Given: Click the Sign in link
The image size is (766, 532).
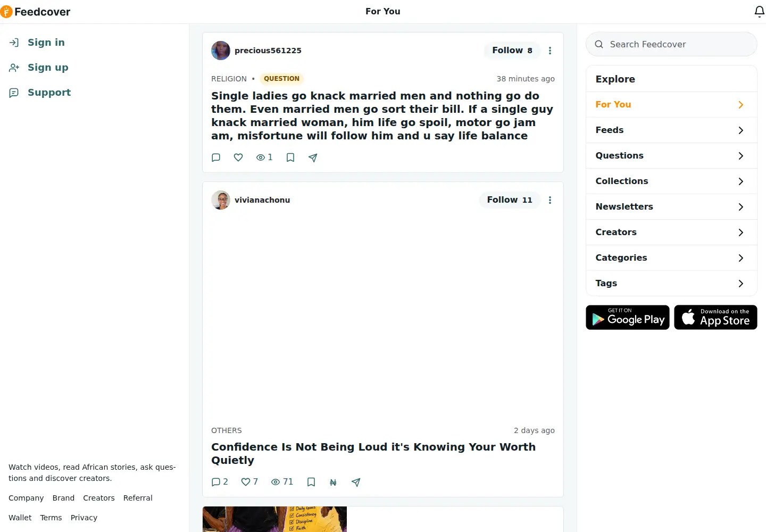Looking at the screenshot, I should click(37, 43).
